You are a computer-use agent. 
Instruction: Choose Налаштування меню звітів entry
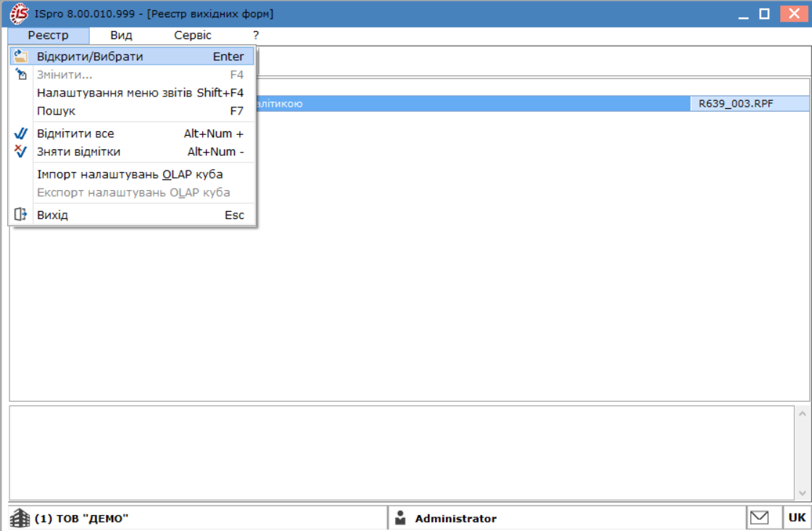pos(132,93)
